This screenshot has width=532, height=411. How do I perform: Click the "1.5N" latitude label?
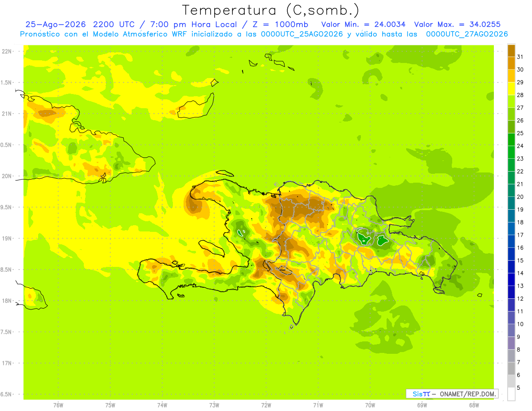[x=7, y=82]
